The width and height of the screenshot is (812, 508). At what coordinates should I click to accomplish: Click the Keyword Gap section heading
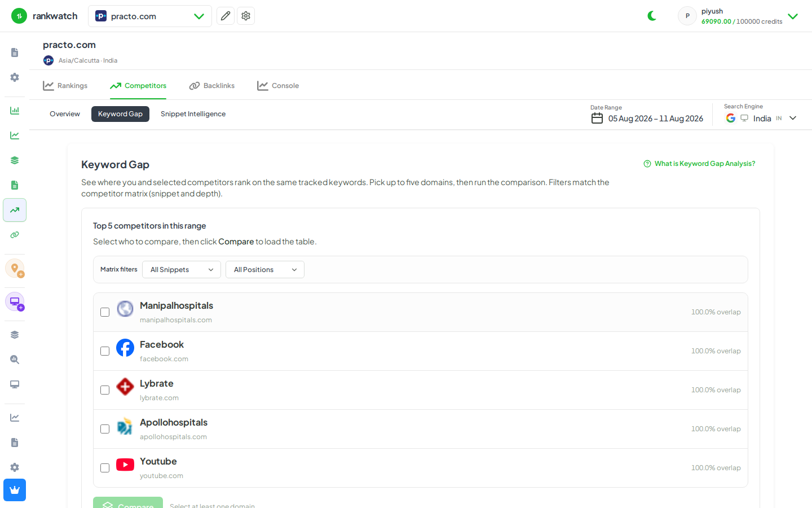(115, 164)
